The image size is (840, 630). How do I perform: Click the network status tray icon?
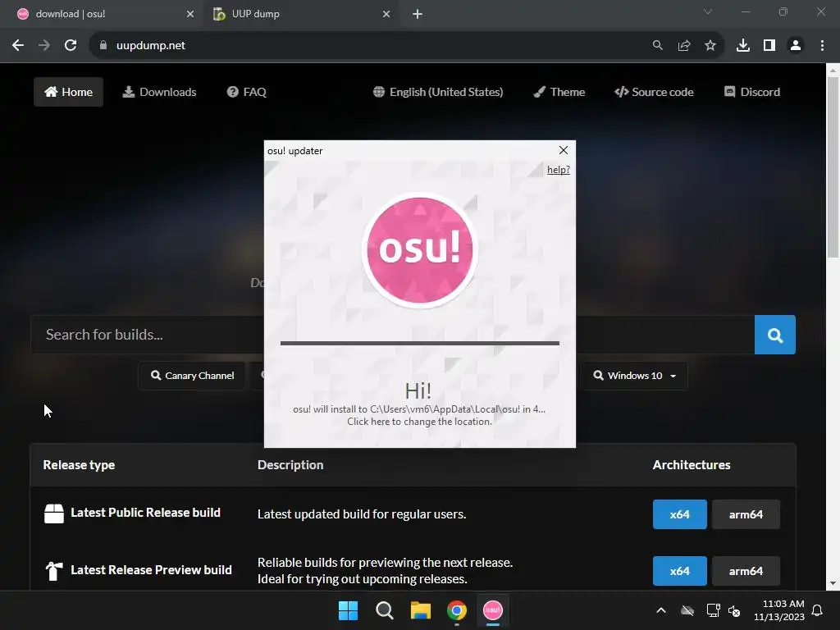tap(713, 610)
